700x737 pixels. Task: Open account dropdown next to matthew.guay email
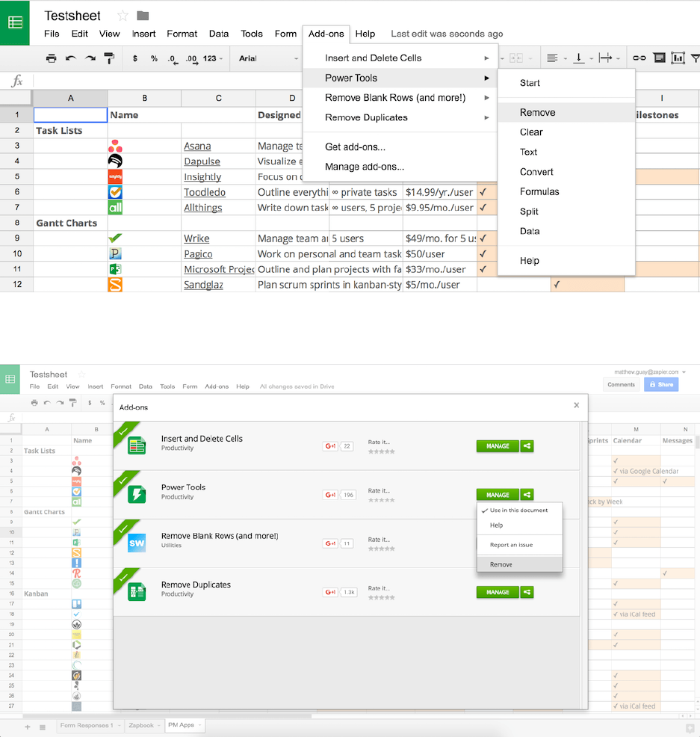click(684, 372)
